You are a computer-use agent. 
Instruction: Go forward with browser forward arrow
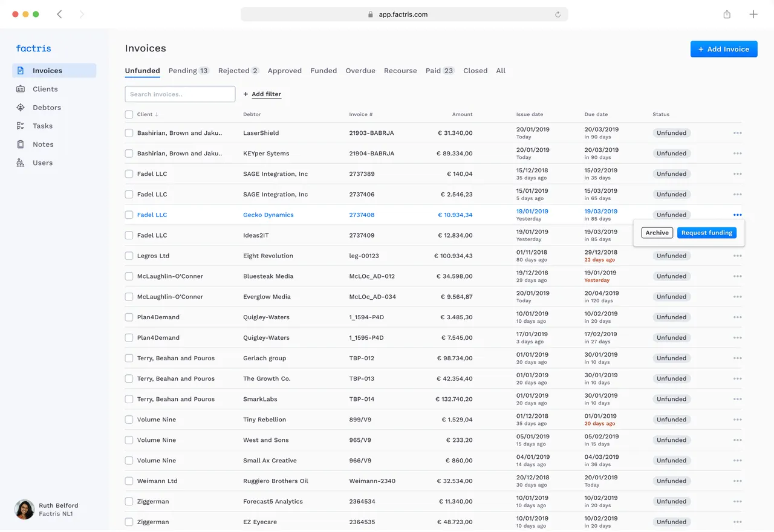point(82,15)
